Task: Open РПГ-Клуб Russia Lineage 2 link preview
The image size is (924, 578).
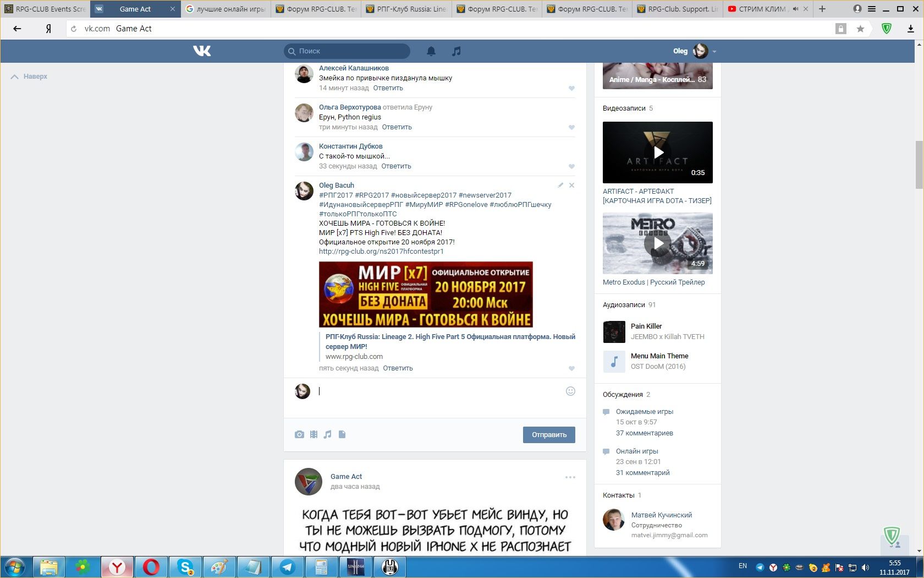Action: tap(450, 341)
